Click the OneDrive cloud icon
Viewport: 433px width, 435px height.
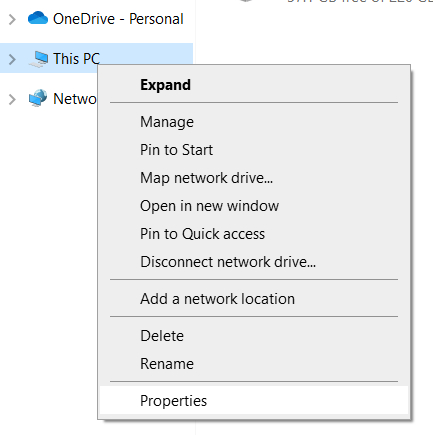click(x=38, y=18)
